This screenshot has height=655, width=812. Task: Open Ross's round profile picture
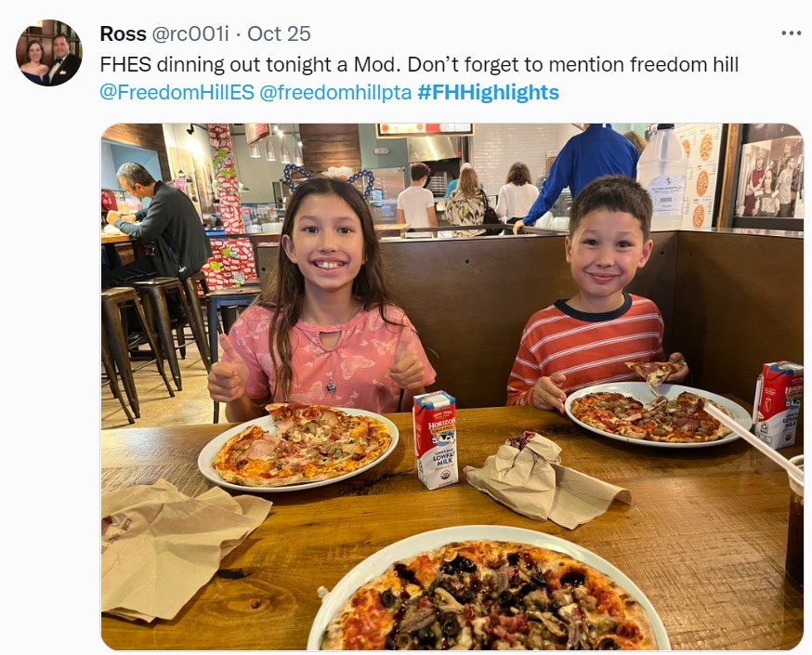pyautogui.click(x=49, y=53)
